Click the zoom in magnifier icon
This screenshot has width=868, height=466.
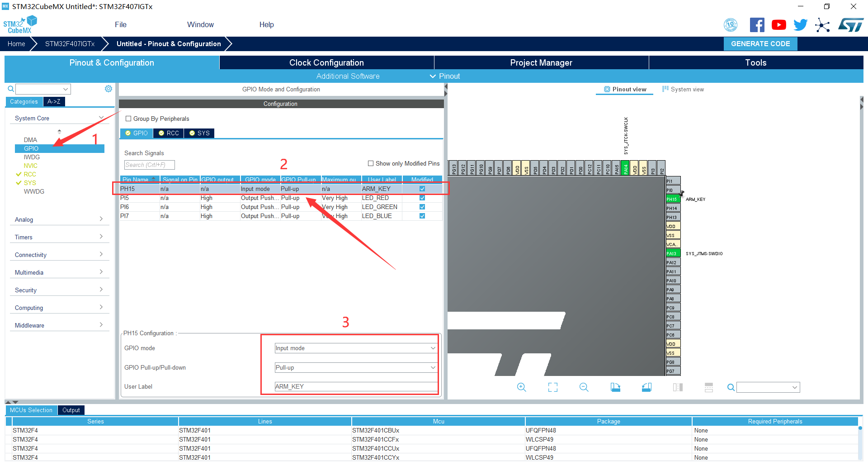521,387
